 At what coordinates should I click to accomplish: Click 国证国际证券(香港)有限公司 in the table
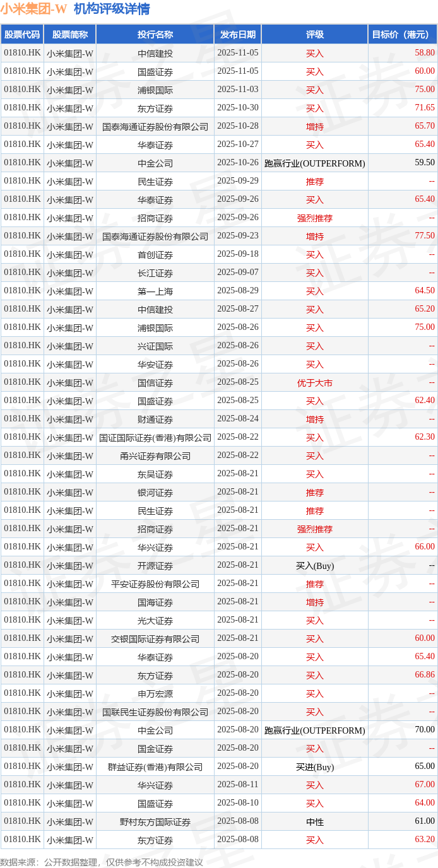(x=155, y=437)
